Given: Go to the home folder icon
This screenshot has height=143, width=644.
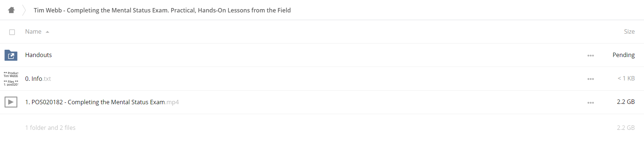Looking at the screenshot, I should pos(11,10).
